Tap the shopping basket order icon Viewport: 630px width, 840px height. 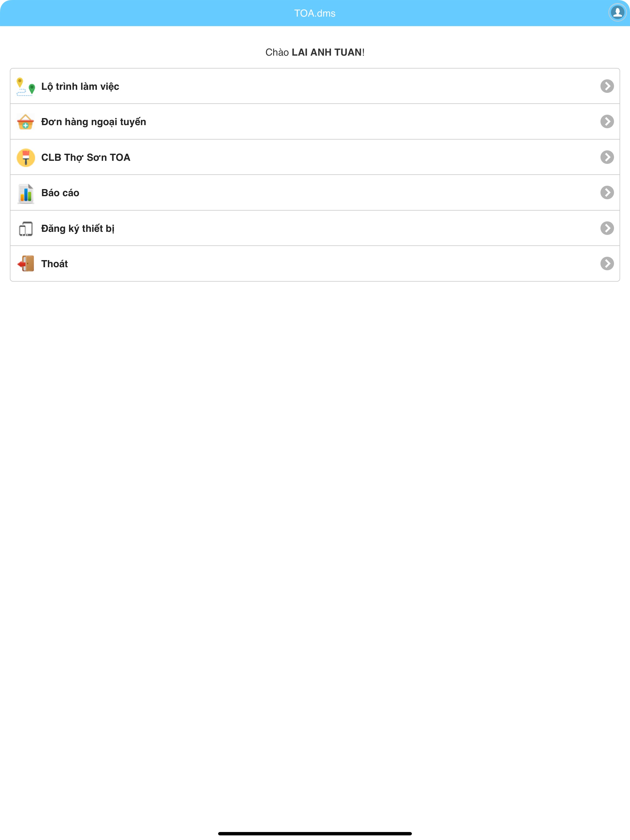click(26, 122)
